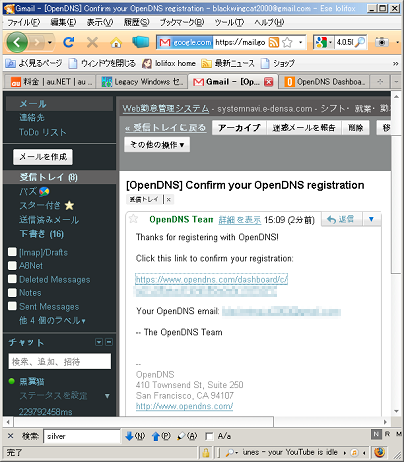Find next match with down arrow
Image resolution: width=404 pixels, height=462 pixels.
click(135, 436)
